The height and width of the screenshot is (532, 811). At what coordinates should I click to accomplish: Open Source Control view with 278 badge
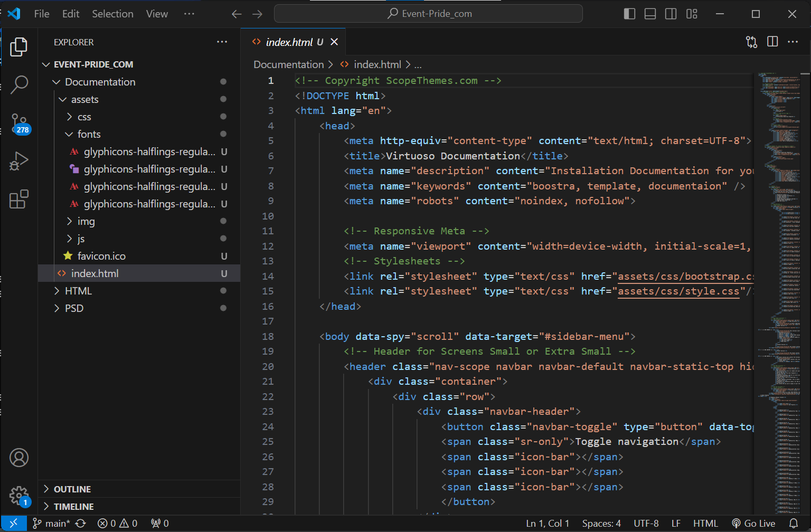coord(19,123)
